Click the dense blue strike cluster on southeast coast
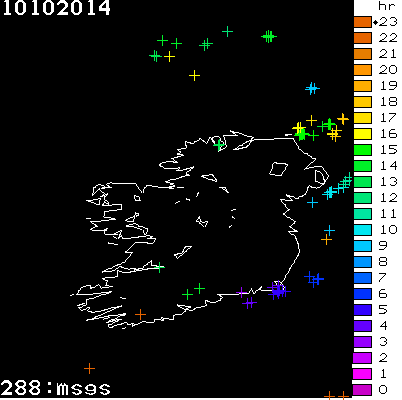The width and height of the screenshot is (402, 400). click(x=278, y=290)
